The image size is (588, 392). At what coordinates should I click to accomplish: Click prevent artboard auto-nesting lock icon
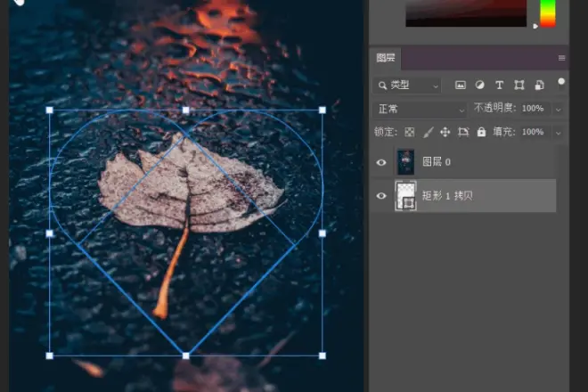click(x=463, y=132)
